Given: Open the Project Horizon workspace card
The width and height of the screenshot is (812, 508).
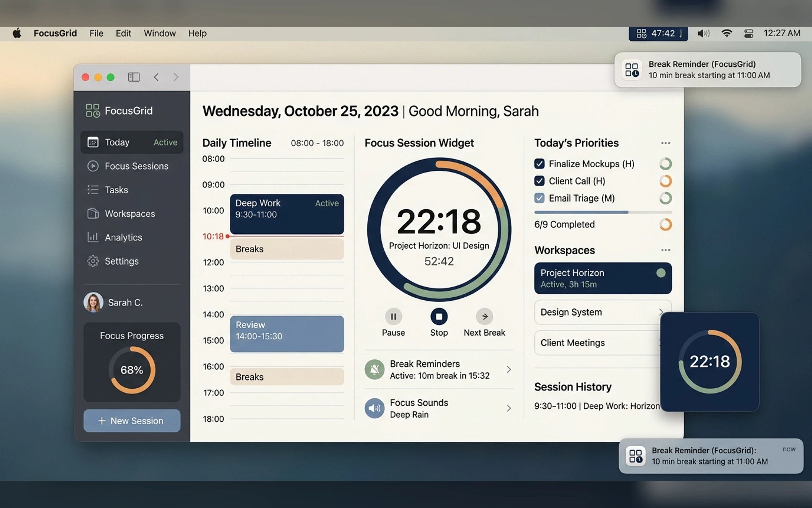Looking at the screenshot, I should click(x=603, y=278).
